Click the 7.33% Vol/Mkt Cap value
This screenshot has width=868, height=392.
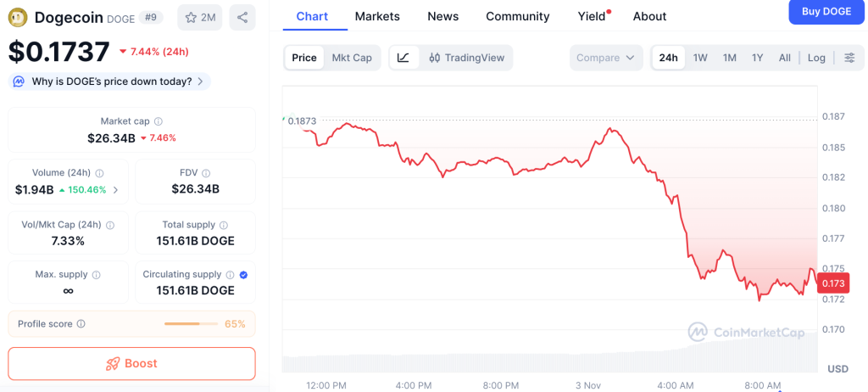point(68,241)
